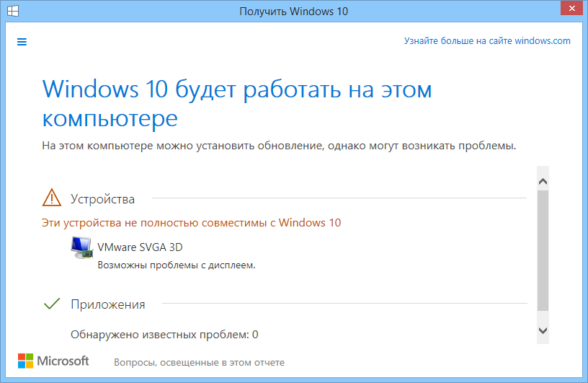This screenshot has height=383, width=588.
Task: Click text Обнаружено известных проблем: 0
Action: tap(164, 335)
